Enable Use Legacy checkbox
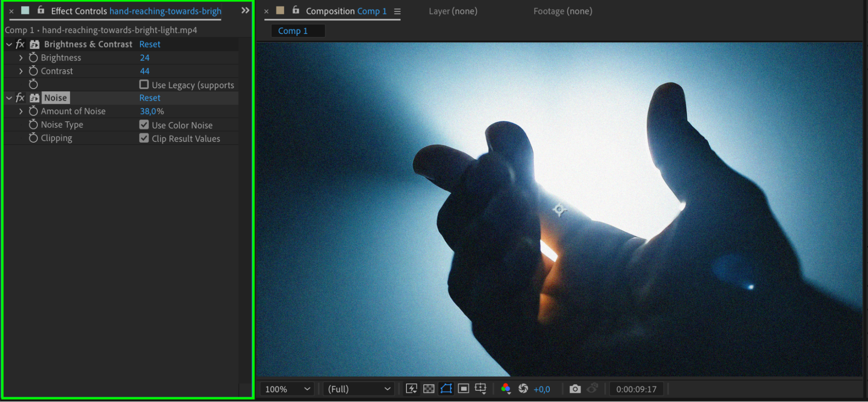Viewport: 868px width, 402px height. pos(144,84)
